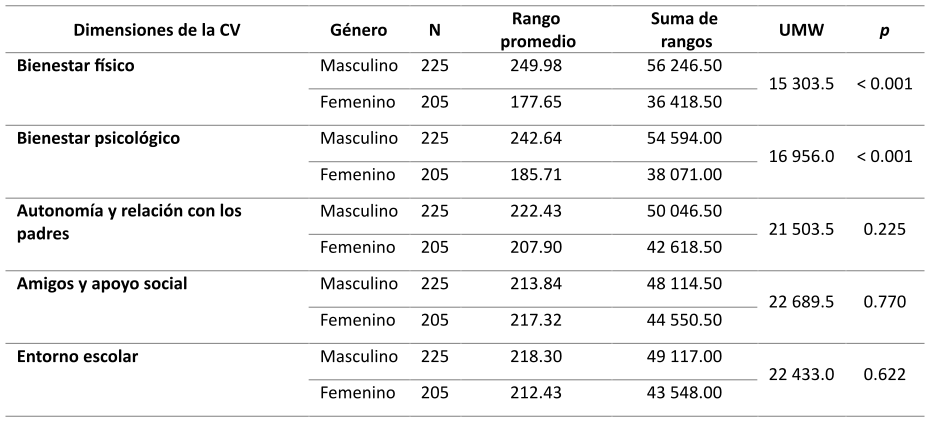
Task: Select the p value 0.622
Action: [x=884, y=374]
